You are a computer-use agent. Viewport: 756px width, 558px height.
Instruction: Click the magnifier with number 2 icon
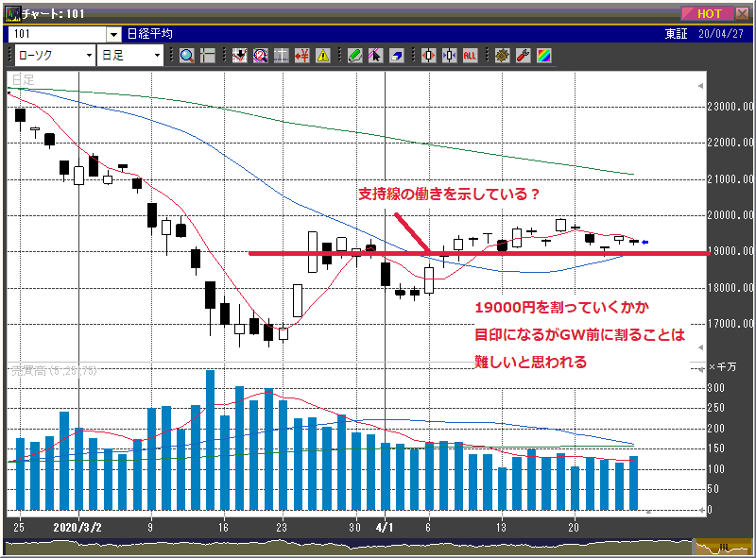coord(261,56)
